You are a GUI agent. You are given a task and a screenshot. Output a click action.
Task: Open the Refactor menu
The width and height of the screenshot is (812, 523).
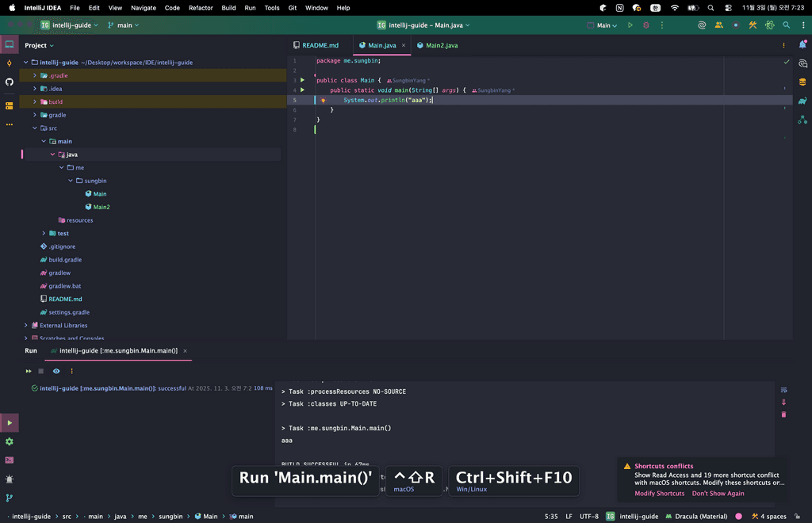pyautogui.click(x=201, y=8)
